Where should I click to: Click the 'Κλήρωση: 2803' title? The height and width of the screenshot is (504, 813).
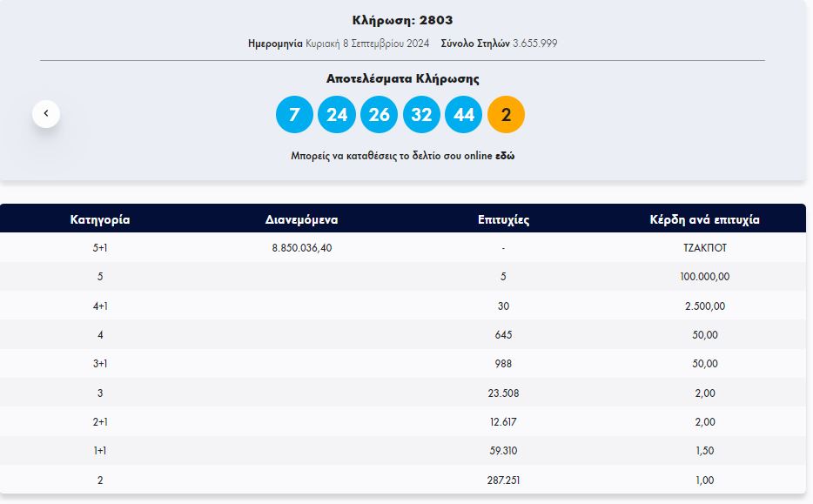pos(402,20)
